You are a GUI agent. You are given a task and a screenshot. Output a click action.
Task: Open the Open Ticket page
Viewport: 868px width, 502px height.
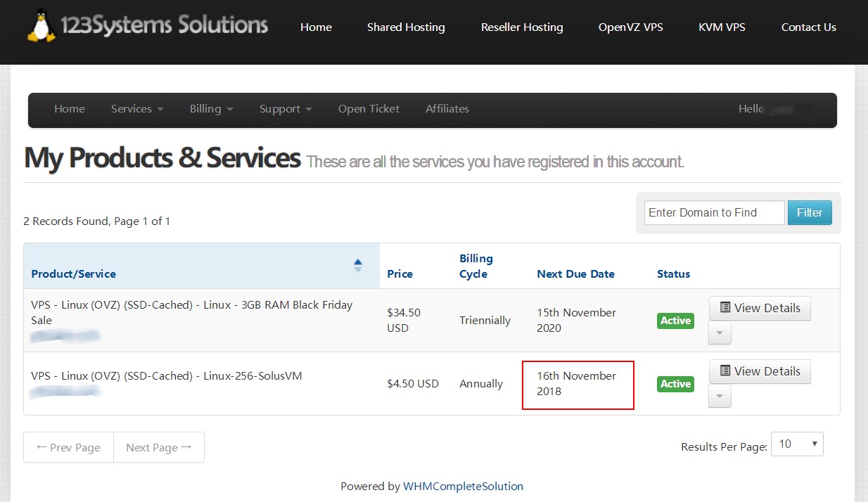click(369, 109)
